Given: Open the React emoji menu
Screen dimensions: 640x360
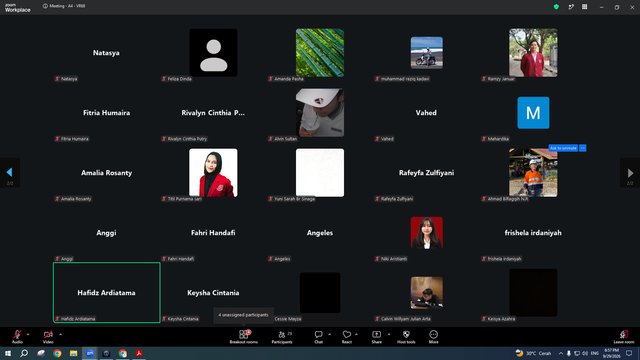Looking at the screenshot, I should 347,337.
